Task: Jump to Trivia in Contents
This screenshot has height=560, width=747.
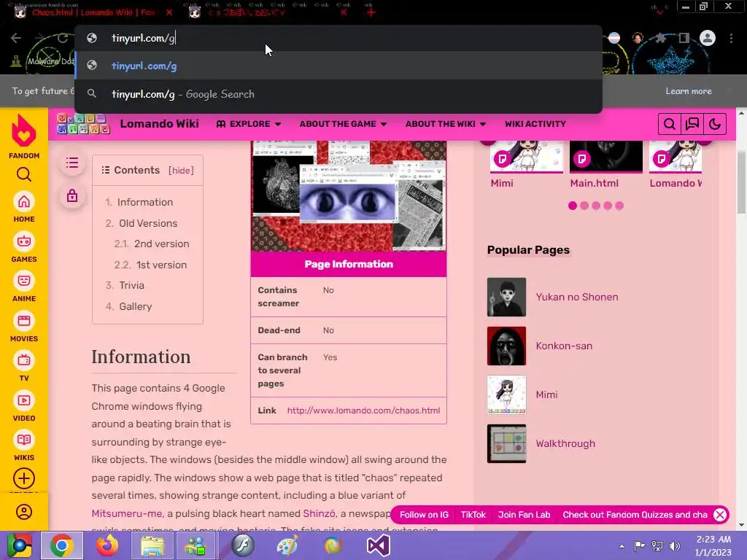Action: coord(131,285)
